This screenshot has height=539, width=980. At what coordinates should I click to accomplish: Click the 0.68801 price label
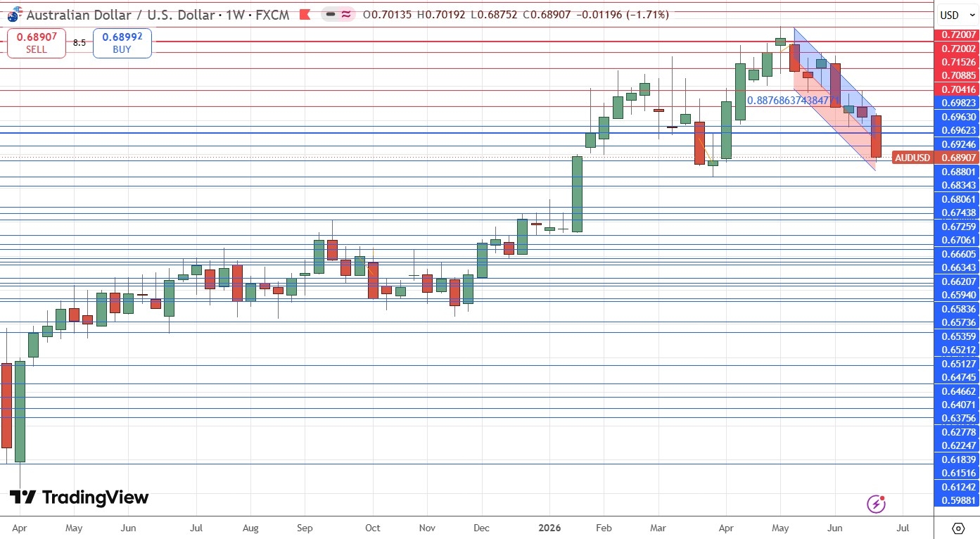coord(957,172)
